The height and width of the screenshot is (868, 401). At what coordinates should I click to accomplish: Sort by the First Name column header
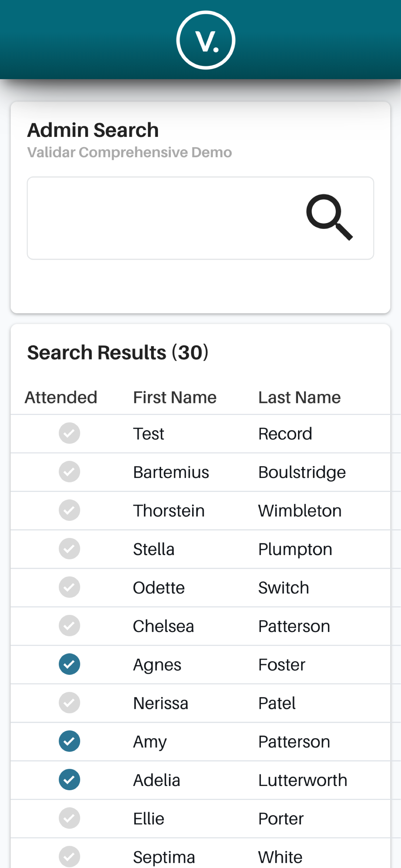(175, 397)
